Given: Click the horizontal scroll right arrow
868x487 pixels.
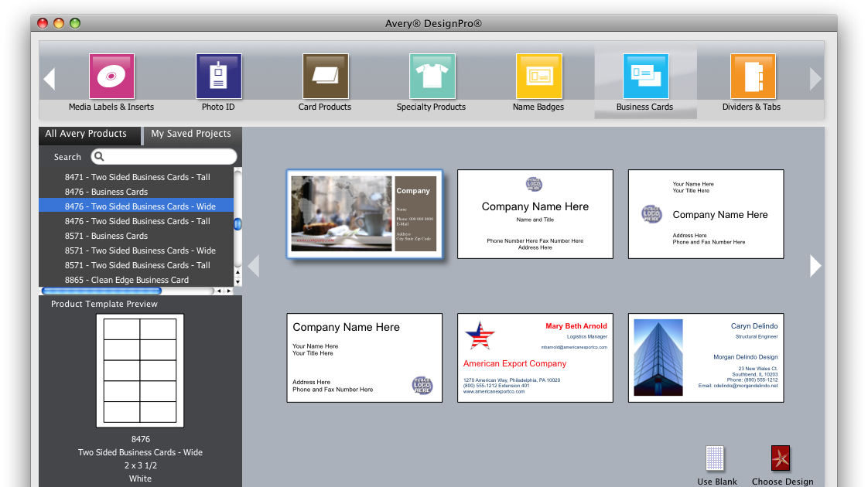Looking at the screenshot, I should pos(229,291).
